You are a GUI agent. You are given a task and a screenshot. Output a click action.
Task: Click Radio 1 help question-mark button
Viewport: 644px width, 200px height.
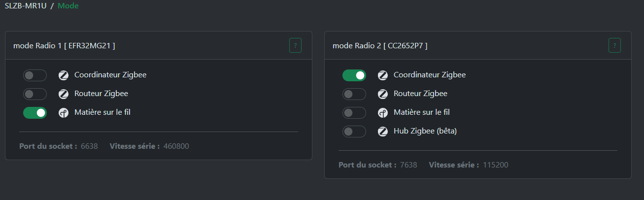point(295,45)
